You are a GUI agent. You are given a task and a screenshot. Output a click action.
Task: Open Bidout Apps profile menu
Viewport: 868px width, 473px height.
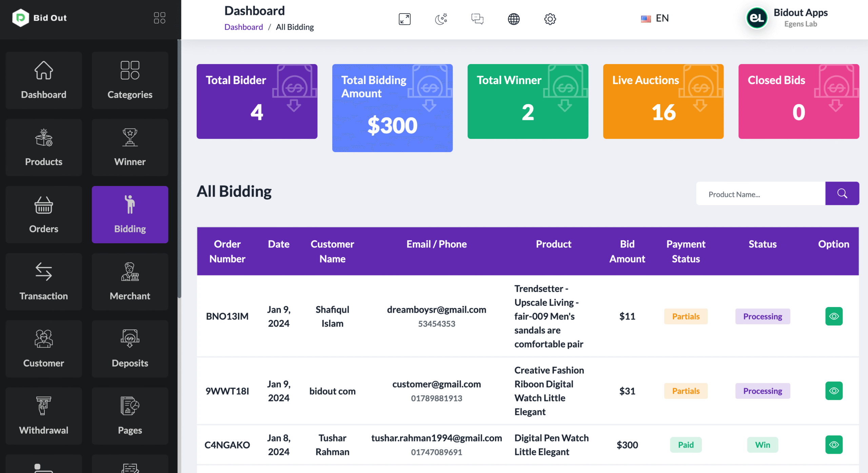click(x=787, y=18)
